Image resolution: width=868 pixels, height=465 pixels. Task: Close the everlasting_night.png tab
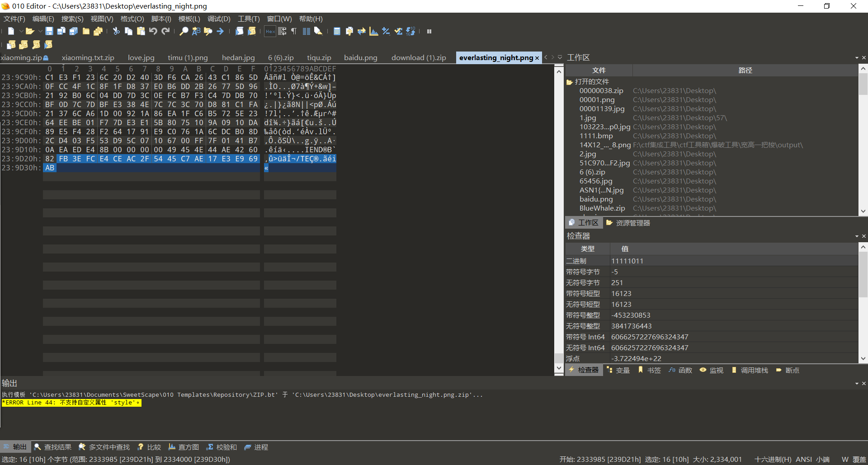coord(537,58)
